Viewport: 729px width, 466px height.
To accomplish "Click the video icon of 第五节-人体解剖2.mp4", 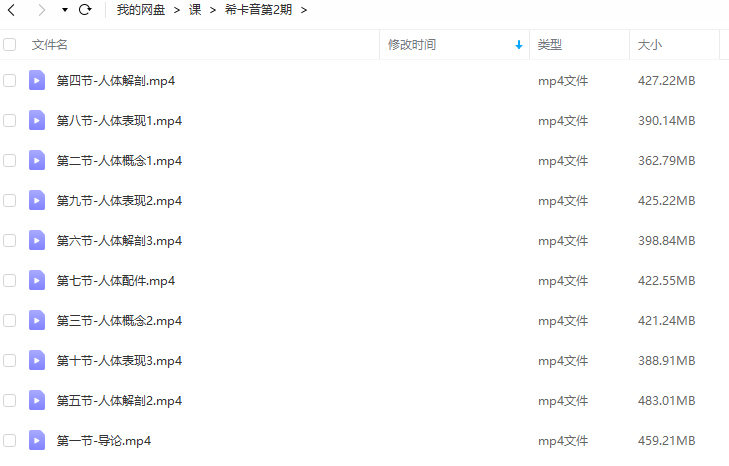I will (37, 400).
